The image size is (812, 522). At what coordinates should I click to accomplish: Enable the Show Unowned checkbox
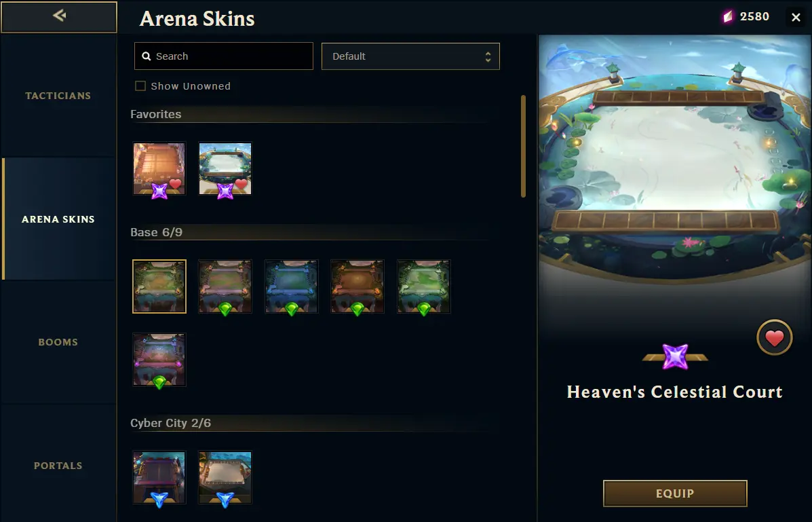pos(140,86)
